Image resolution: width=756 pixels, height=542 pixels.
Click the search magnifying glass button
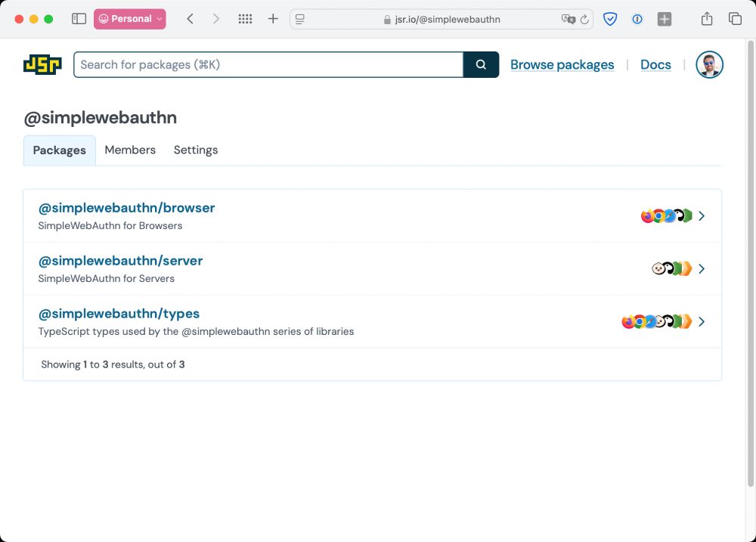tap(481, 64)
